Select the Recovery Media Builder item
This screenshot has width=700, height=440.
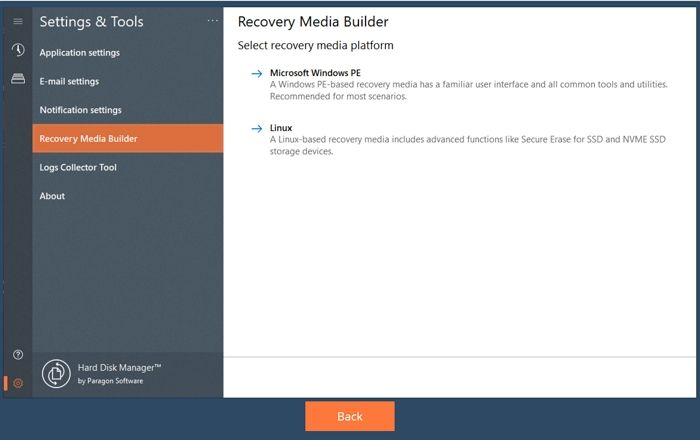coord(88,139)
